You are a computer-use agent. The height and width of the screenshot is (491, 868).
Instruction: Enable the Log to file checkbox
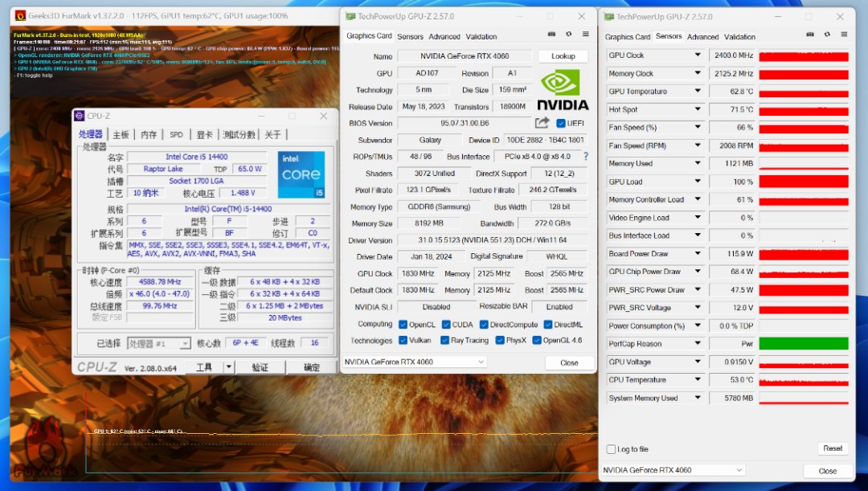611,449
